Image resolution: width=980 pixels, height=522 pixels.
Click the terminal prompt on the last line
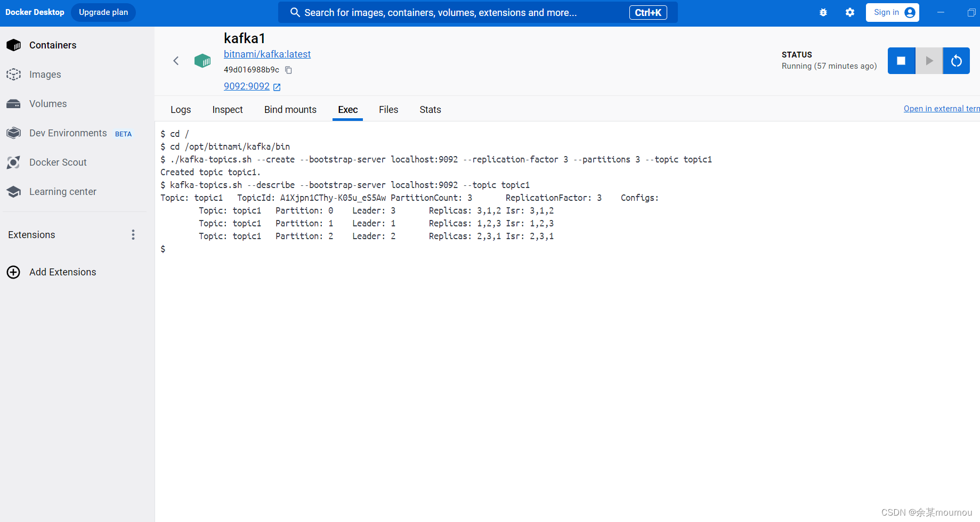(x=163, y=249)
